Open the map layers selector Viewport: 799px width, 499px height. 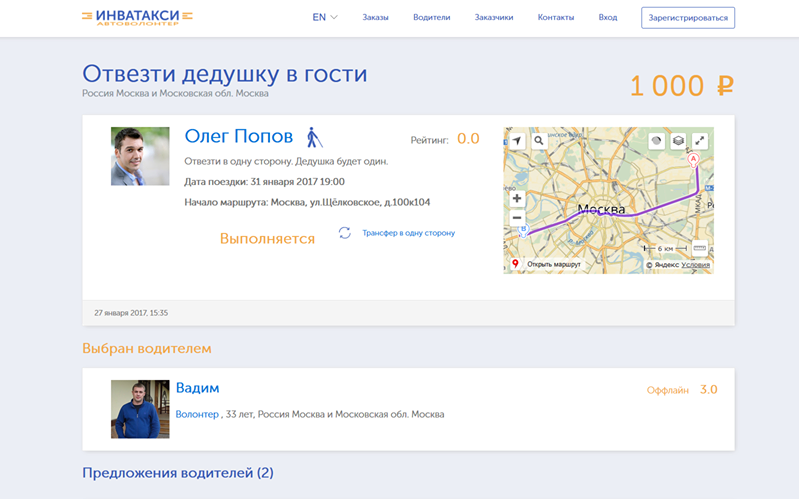coord(678,141)
